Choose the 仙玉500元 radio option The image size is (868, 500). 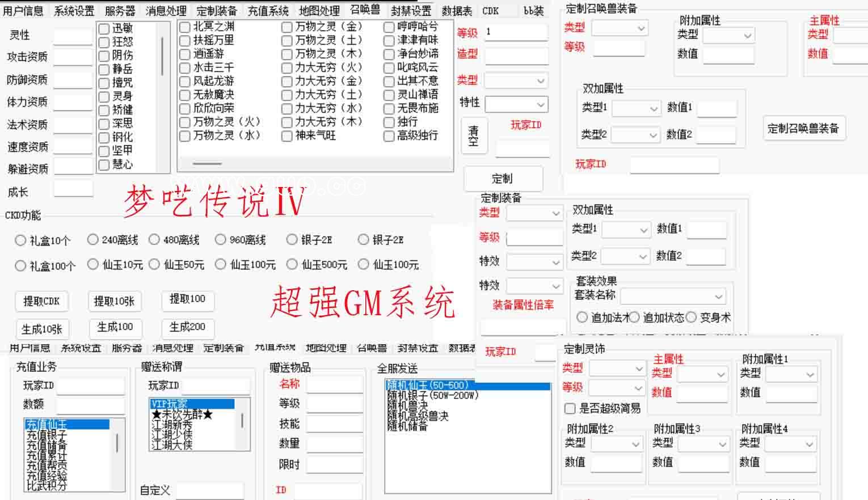(x=292, y=264)
